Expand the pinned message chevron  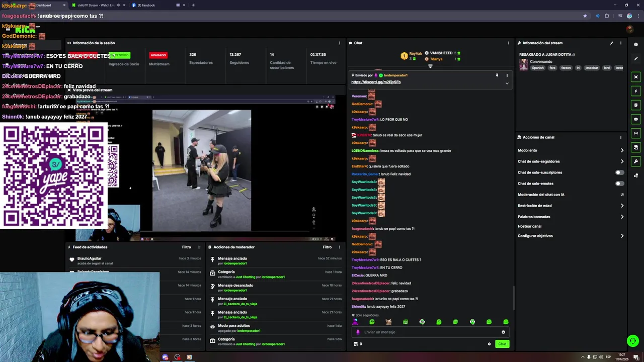507,83
